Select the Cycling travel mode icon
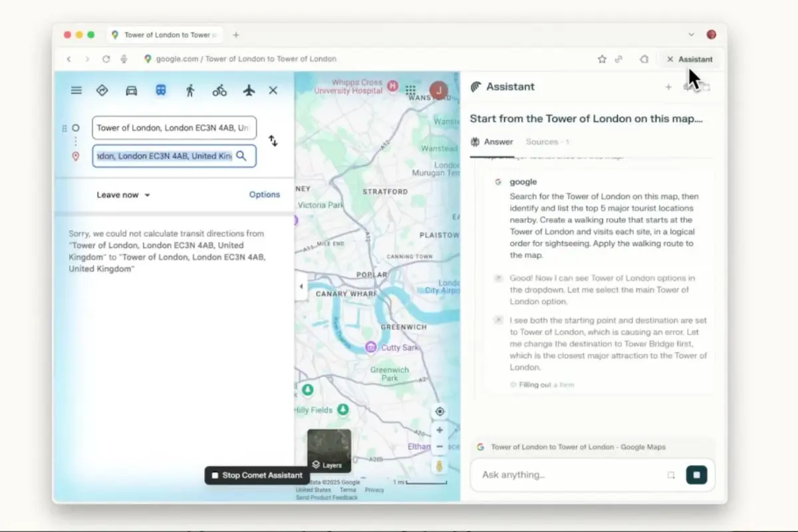The width and height of the screenshot is (798, 532). coord(219,90)
